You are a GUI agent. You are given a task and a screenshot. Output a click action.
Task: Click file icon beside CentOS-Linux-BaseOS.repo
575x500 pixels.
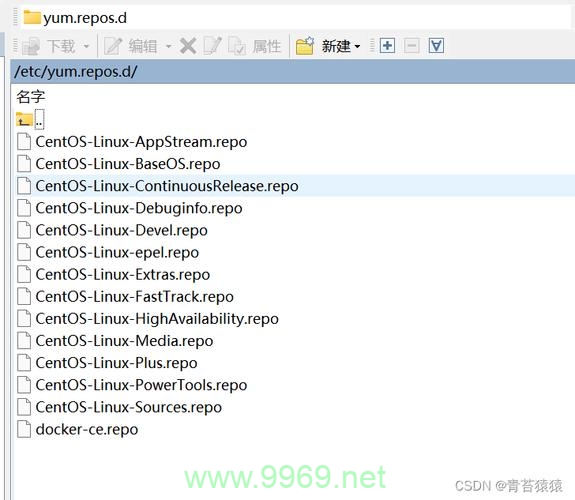24,164
